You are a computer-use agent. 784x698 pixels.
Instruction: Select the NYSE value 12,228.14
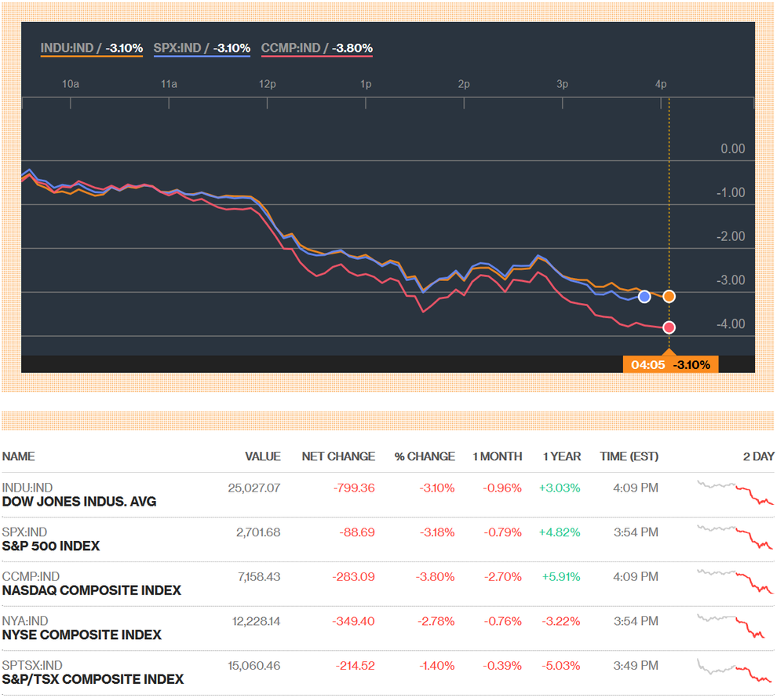point(256,621)
